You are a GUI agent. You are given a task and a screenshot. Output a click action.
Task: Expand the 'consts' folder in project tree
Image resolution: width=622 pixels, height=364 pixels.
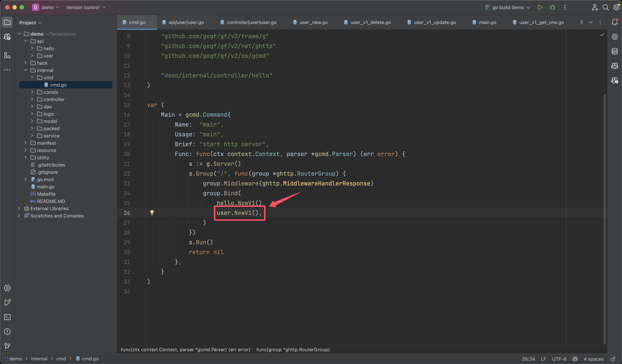33,91
